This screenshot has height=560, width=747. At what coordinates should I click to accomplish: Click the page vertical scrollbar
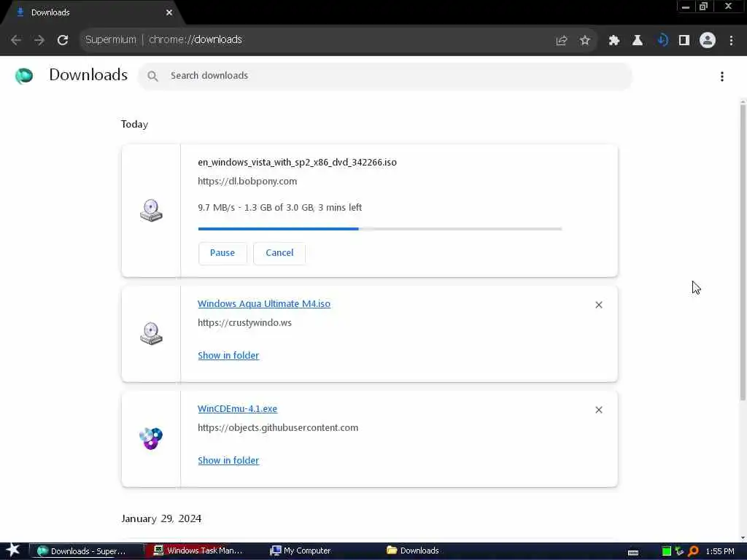click(743, 252)
